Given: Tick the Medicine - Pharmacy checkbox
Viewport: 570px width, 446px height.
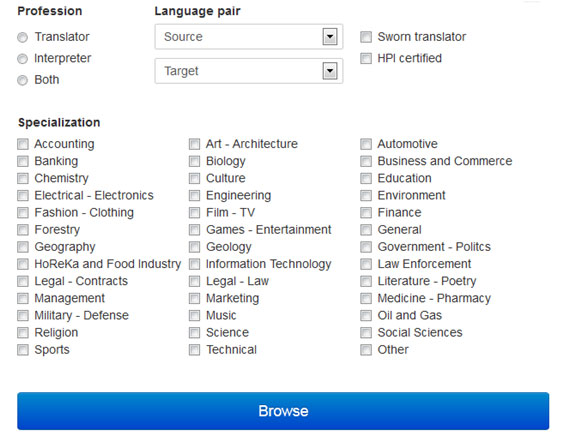Looking at the screenshot, I should tap(366, 298).
